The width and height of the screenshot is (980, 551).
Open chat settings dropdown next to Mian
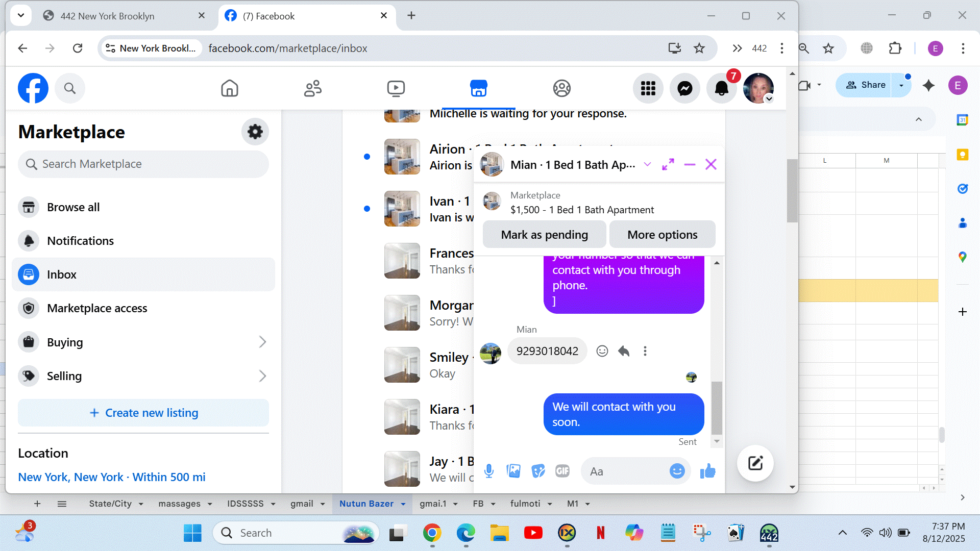(647, 164)
